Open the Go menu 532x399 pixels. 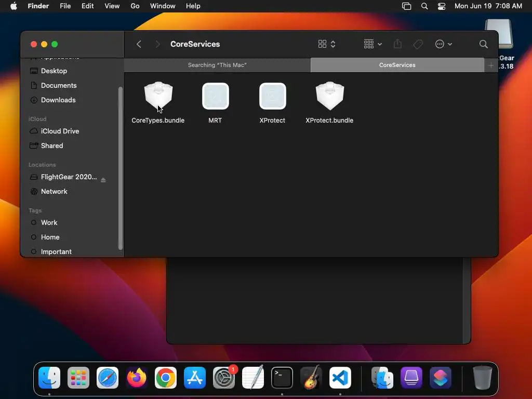(135, 6)
